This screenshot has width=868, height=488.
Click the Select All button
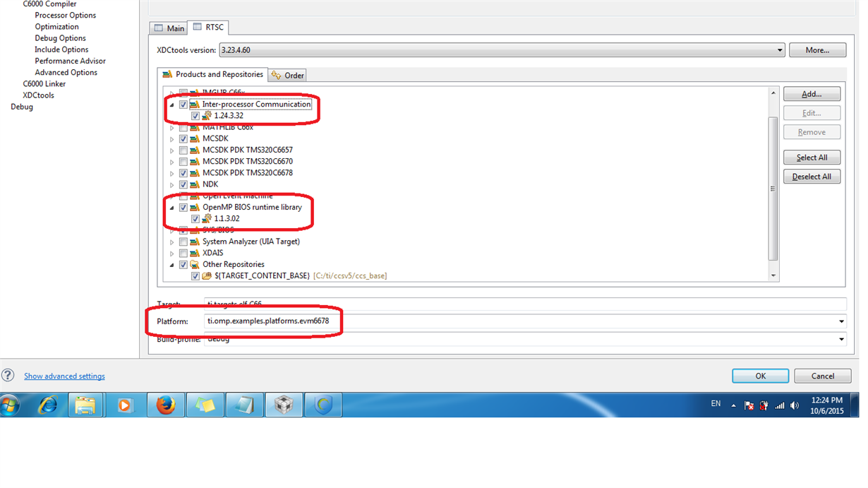(812, 157)
